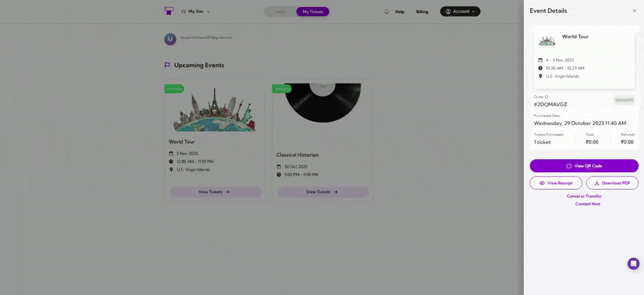
Task: Click the location pin in Event Details panel
Action: pos(540,76)
